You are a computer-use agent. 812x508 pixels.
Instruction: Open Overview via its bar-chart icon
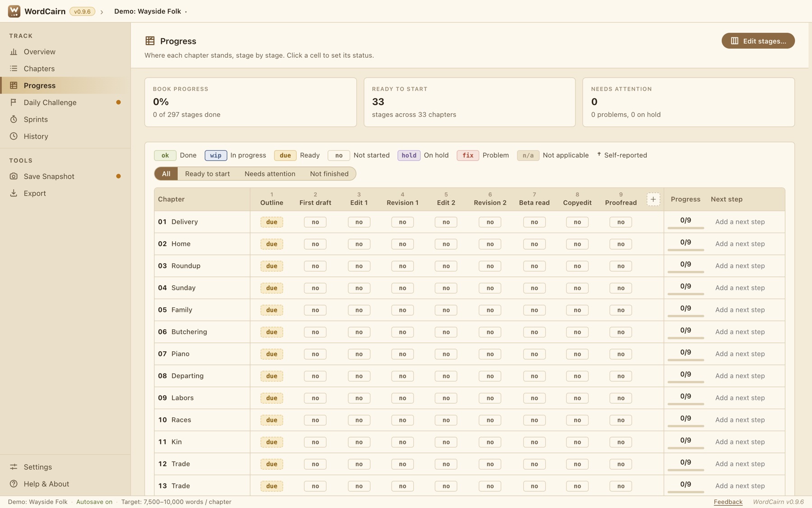[14, 51]
